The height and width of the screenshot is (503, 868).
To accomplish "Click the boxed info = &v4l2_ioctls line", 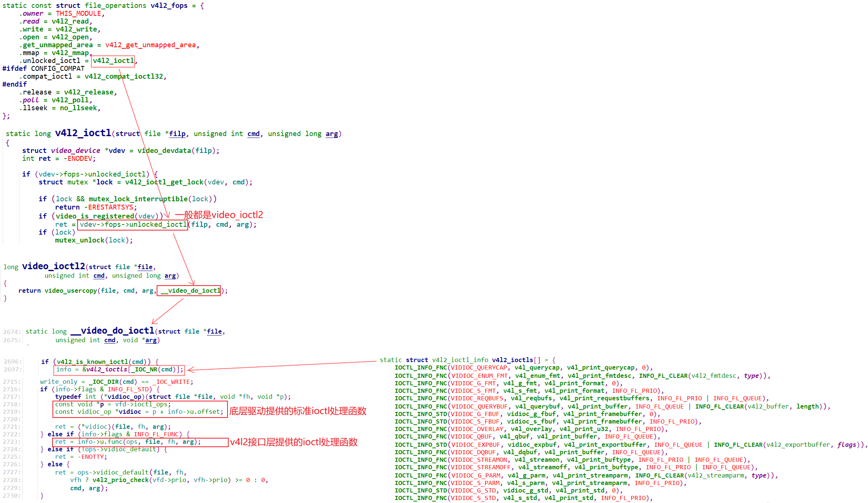I will 120,370.
